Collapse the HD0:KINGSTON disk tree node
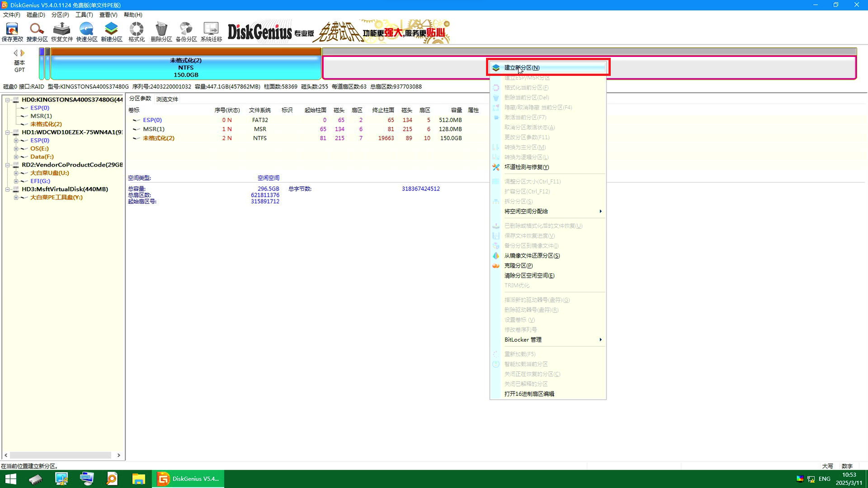The height and width of the screenshot is (488, 868). [x=8, y=100]
